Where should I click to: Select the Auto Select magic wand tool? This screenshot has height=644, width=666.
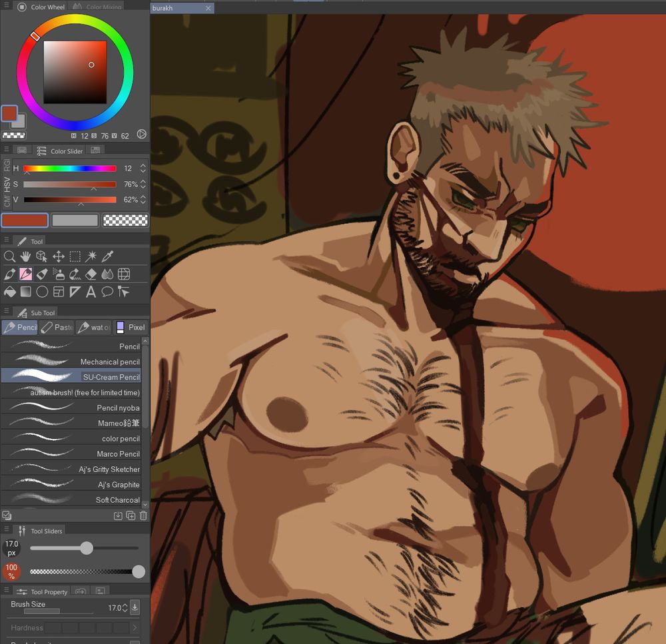[91, 256]
